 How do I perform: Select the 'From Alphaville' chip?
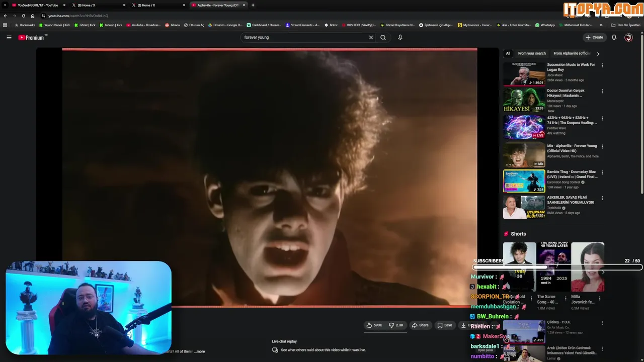[x=572, y=53]
